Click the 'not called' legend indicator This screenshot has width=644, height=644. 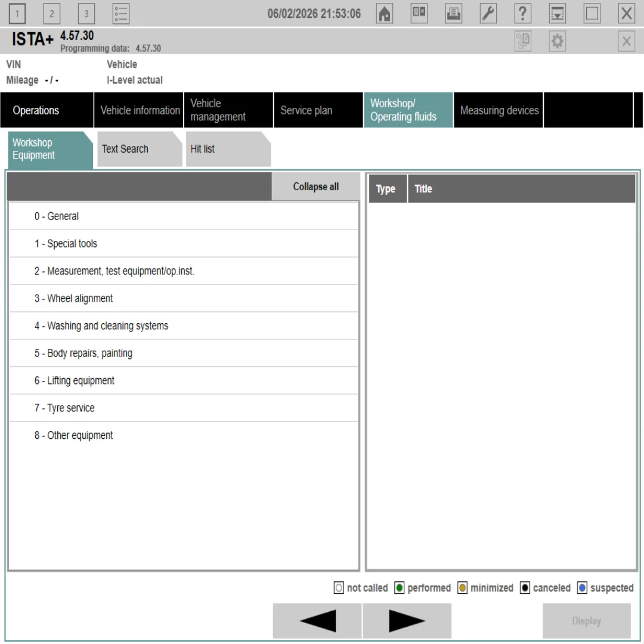(x=339, y=588)
